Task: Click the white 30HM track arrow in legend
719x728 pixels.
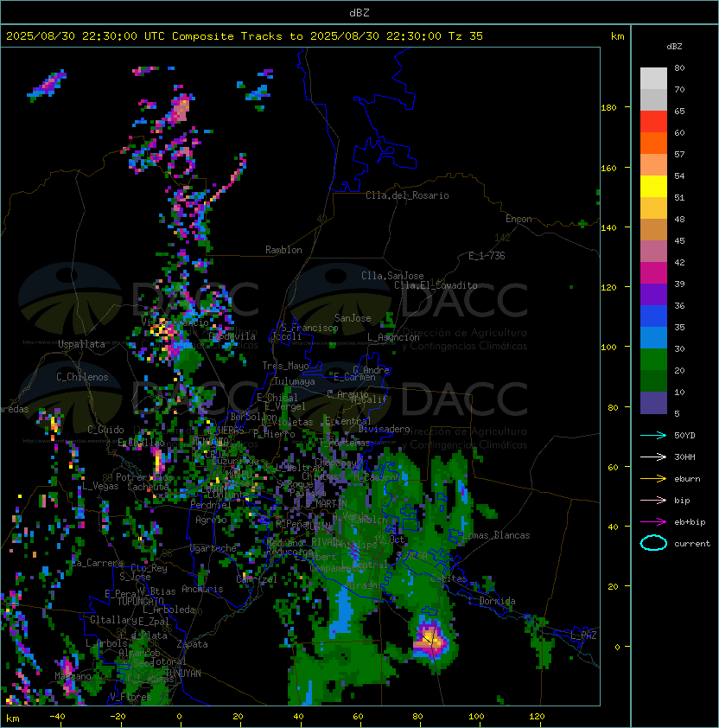Action: tap(653, 457)
